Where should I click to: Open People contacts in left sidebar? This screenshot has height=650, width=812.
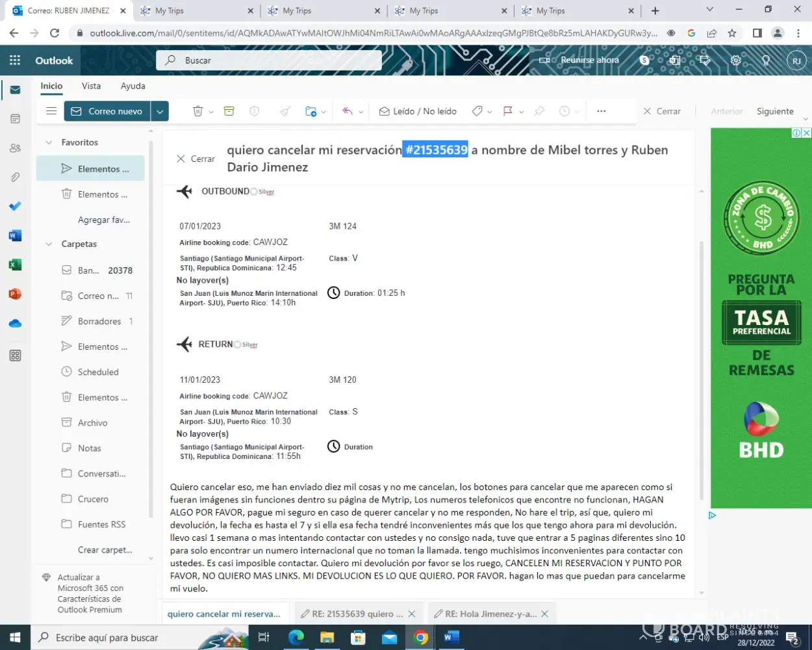coord(15,148)
